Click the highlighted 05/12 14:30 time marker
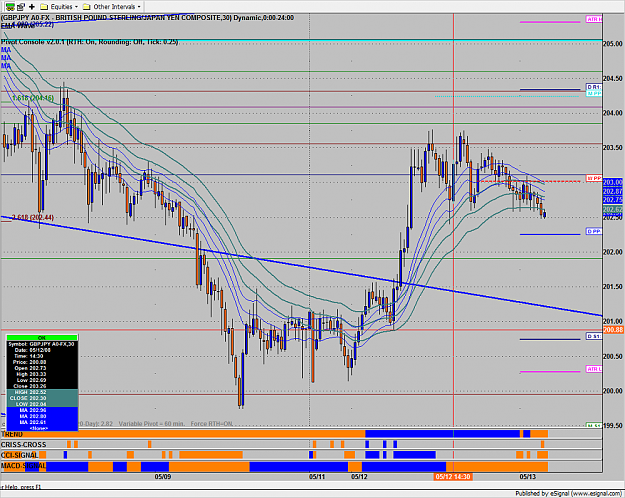 point(453,477)
